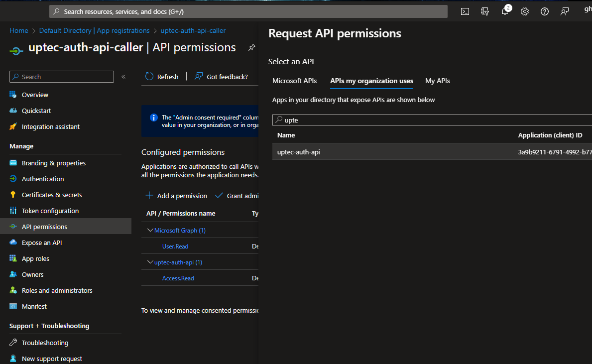Open the notifications bell
Image resolution: width=592 pixels, height=364 pixels.
coord(505,11)
